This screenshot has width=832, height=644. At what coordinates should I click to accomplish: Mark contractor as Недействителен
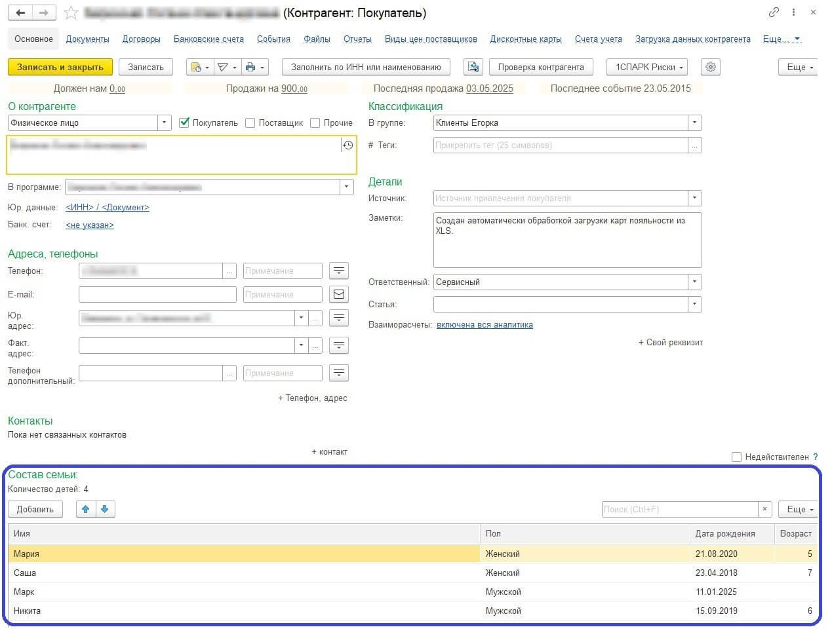(x=736, y=457)
